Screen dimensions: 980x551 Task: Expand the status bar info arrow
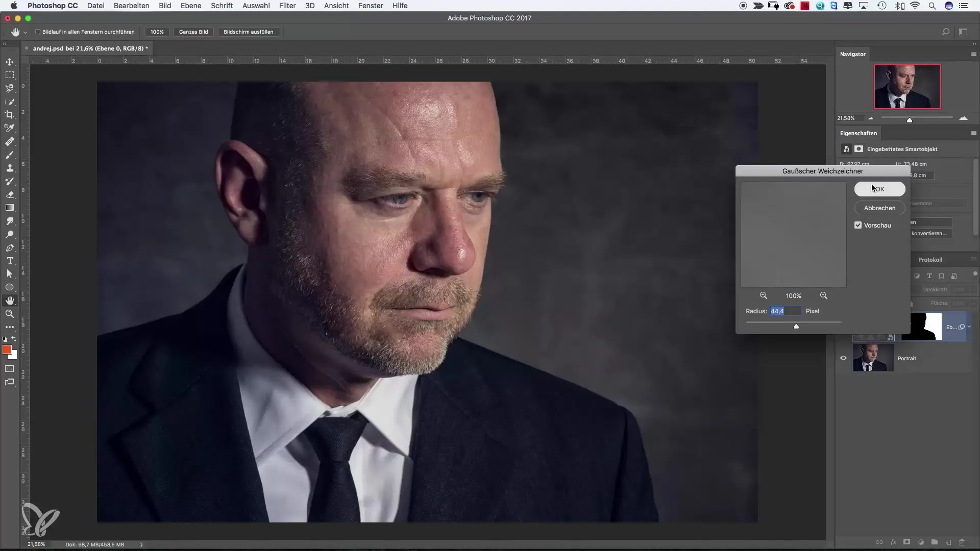tap(141, 544)
